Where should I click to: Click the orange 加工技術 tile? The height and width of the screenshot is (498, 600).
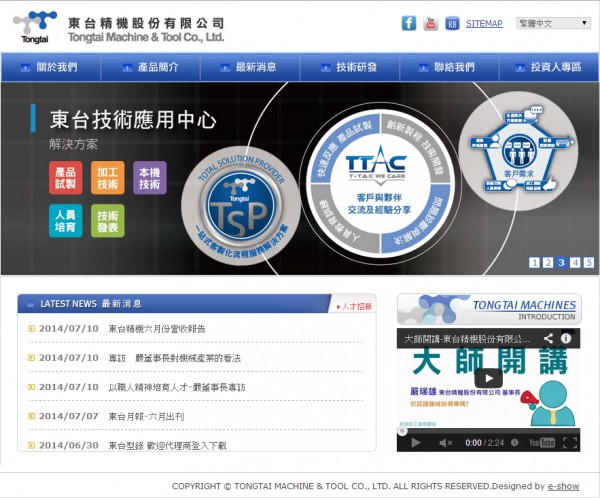coord(108,178)
